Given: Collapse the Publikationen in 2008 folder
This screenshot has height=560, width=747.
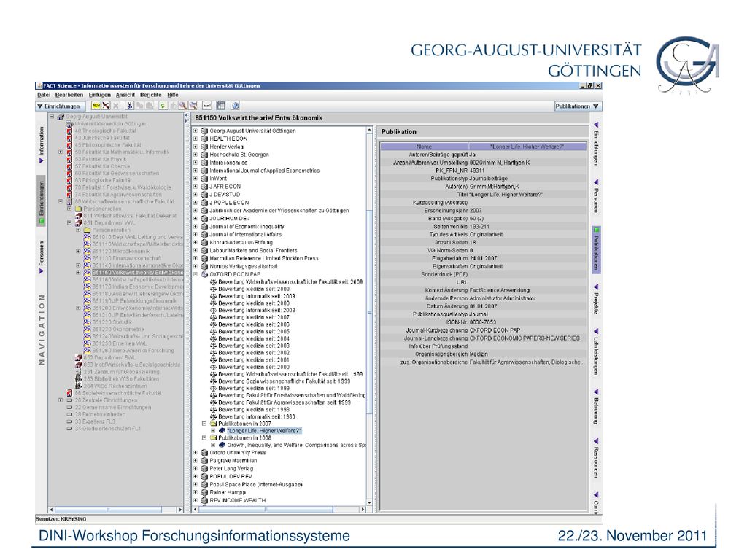Looking at the screenshot, I should [x=204, y=437].
